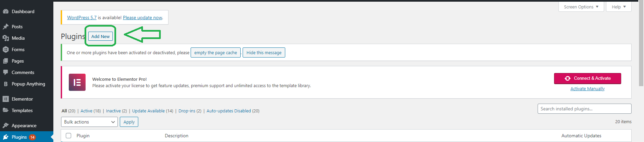Open the Popup Anything menu item
Image resolution: width=644 pixels, height=142 pixels.
pos(28,84)
